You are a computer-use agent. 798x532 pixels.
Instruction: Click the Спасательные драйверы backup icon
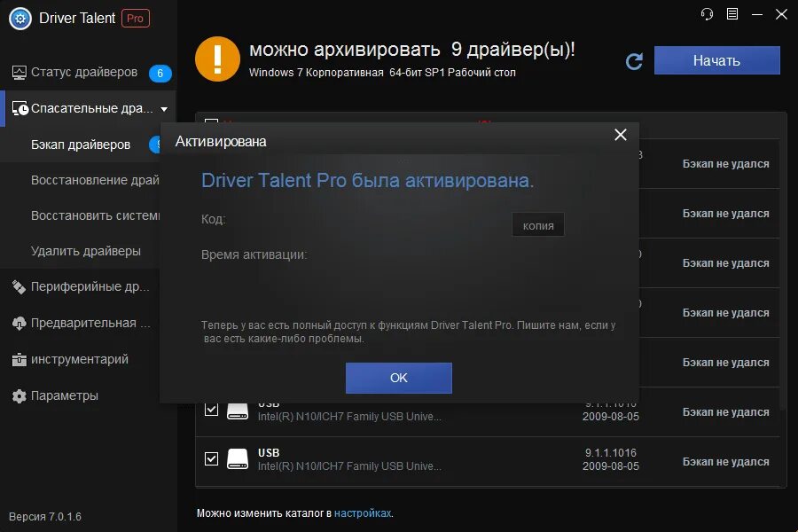[20, 108]
